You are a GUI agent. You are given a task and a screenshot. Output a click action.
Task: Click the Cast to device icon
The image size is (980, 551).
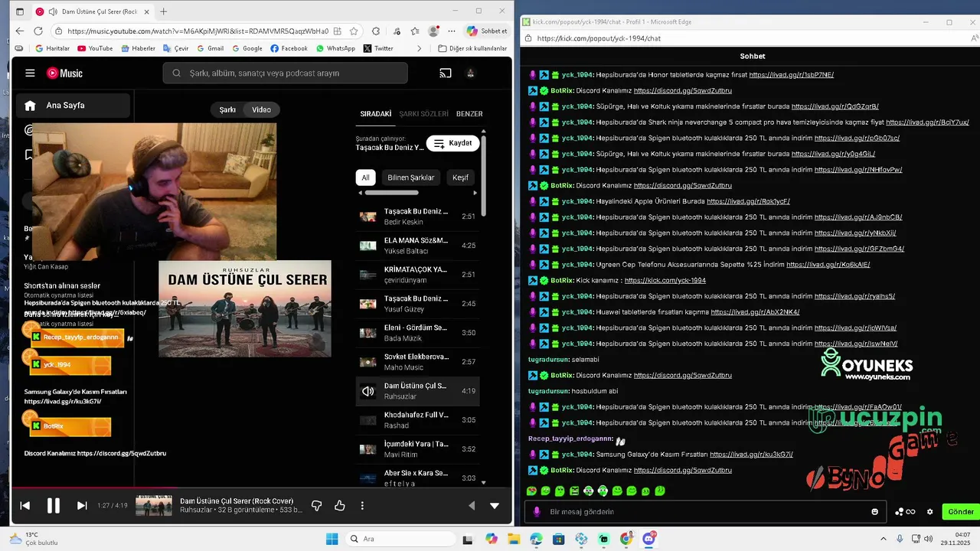[x=446, y=73]
